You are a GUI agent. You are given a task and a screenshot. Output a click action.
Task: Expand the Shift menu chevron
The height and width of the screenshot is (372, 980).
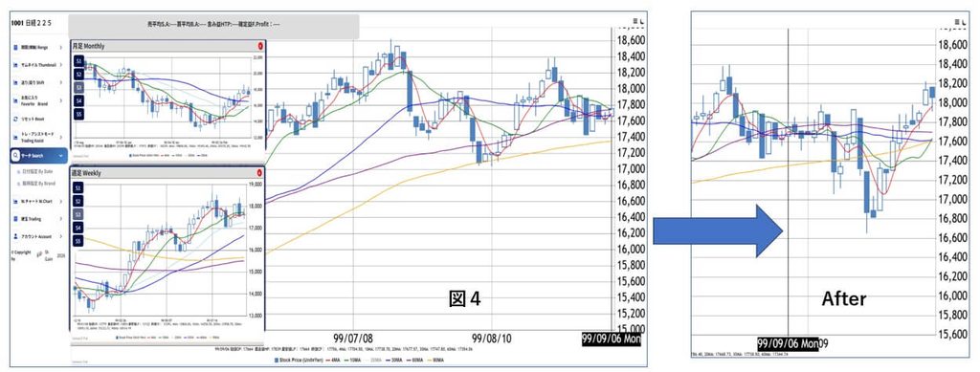click(x=60, y=82)
